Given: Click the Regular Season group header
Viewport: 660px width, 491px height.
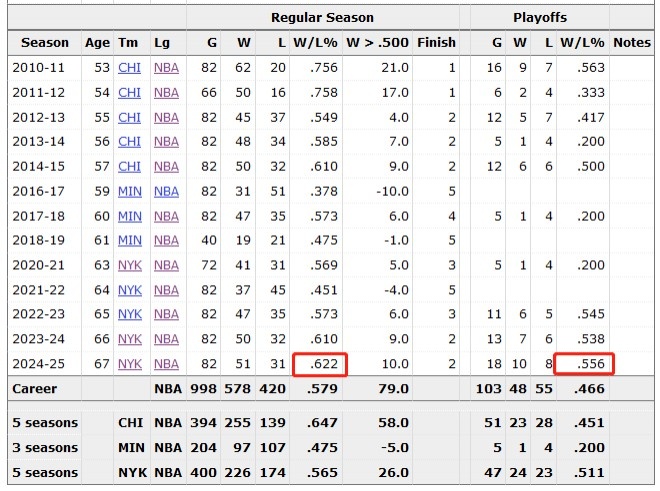Looking at the screenshot, I should 322,17.
